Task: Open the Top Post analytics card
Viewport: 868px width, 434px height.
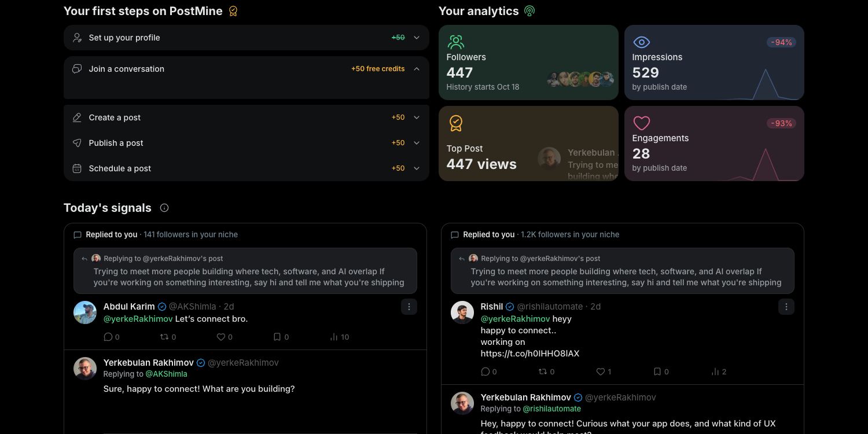Action: tap(529, 144)
